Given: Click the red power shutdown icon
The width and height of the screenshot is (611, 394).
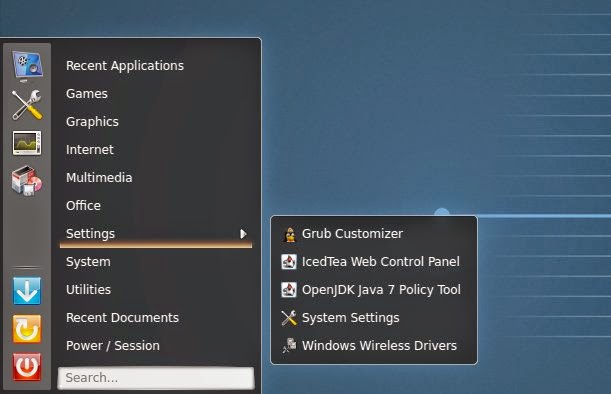Looking at the screenshot, I should coord(27,367).
